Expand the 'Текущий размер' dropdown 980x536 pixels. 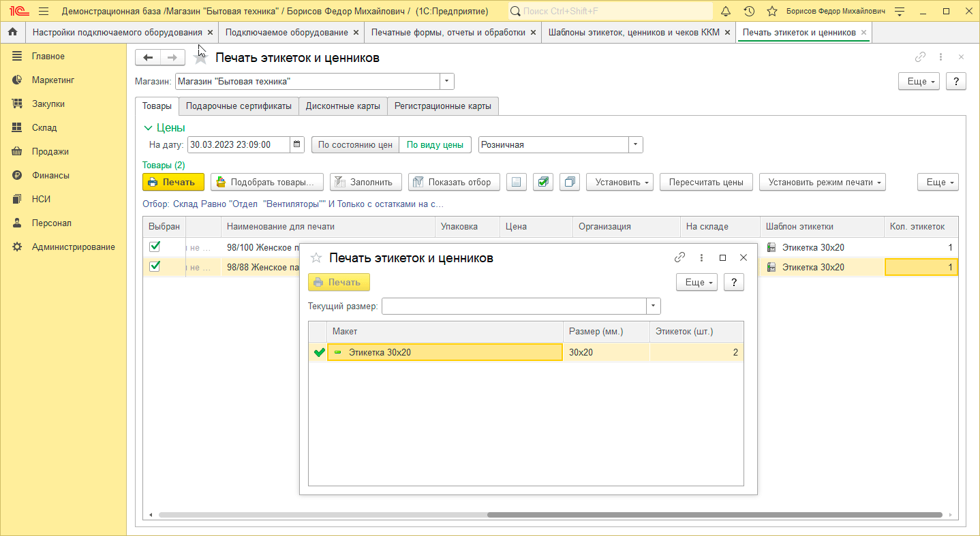pyautogui.click(x=654, y=306)
